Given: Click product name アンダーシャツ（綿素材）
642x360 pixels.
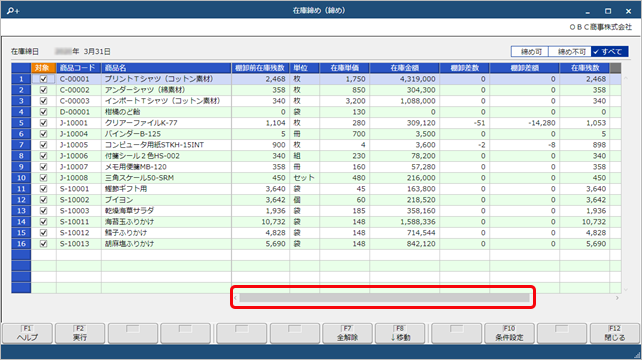Looking at the screenshot, I should (145, 90).
